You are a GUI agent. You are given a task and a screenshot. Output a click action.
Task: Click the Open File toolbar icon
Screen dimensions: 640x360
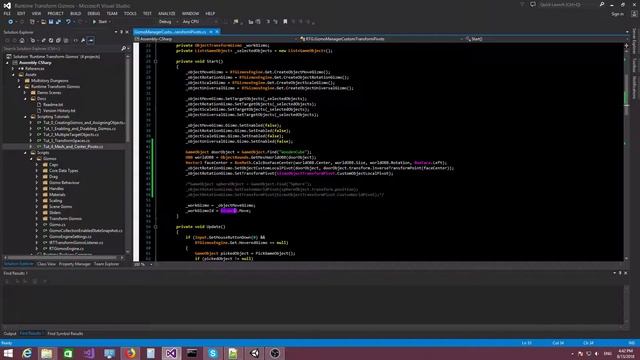pyautogui.click(x=43, y=22)
